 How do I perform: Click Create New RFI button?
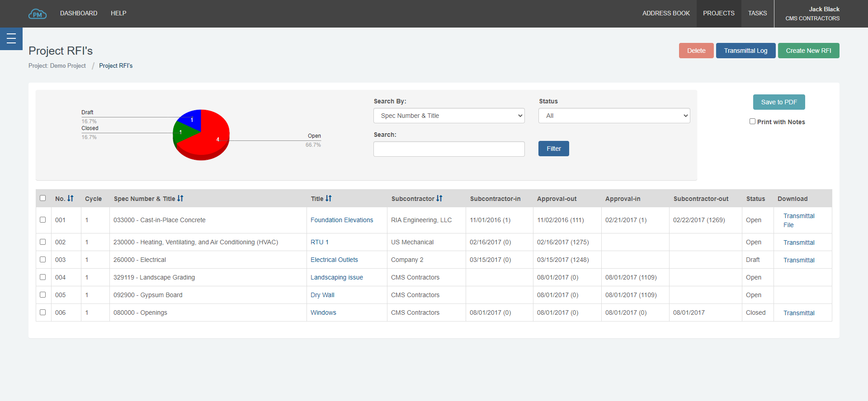point(808,51)
